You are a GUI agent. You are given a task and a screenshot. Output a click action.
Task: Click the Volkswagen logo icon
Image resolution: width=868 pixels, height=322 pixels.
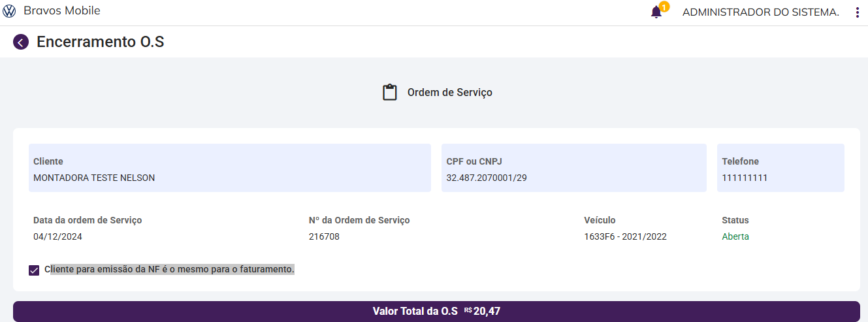9,11
